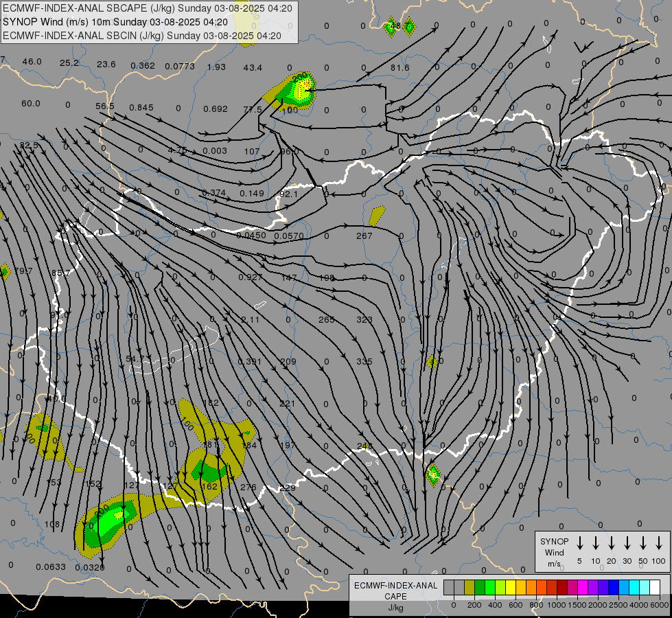Click the CAPE label in the color legend

pos(395,597)
